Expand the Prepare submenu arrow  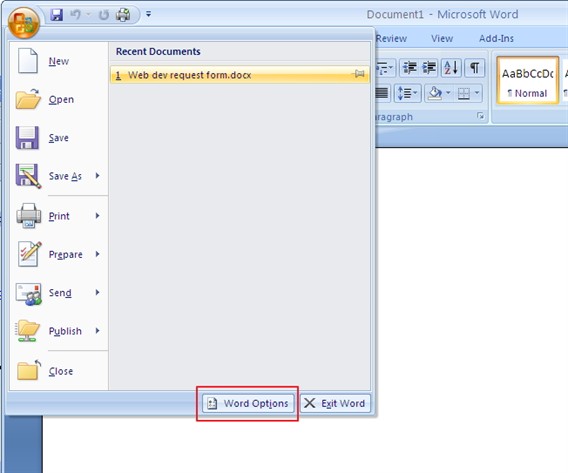97,254
